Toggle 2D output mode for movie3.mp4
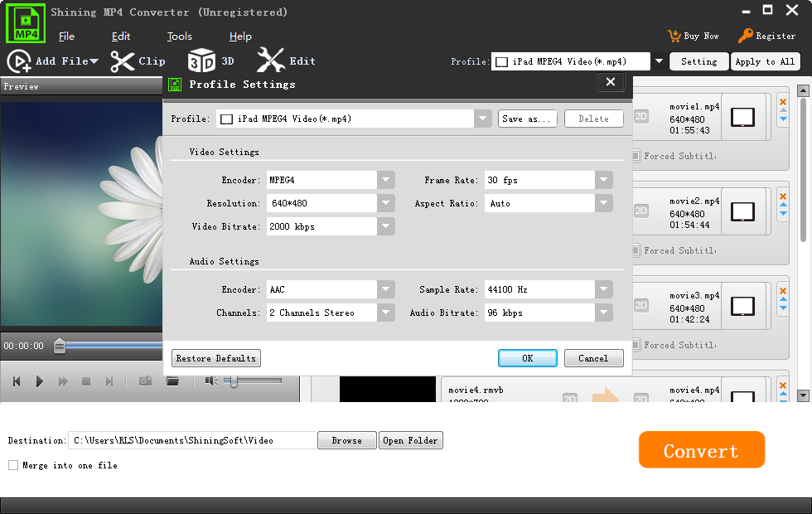Viewport: 812px width, 514px height. tap(641, 305)
